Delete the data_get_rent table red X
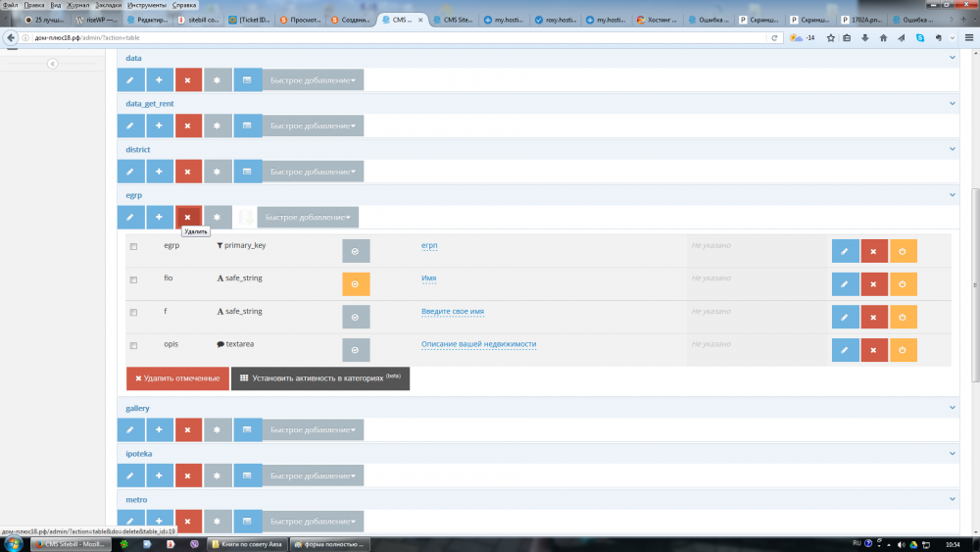This screenshot has width=980, height=552. coord(188,125)
